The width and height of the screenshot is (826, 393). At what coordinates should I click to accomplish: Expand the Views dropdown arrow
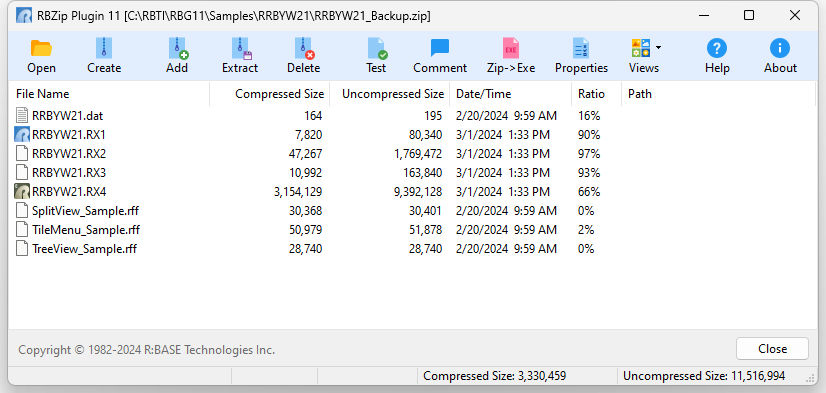tap(658, 47)
